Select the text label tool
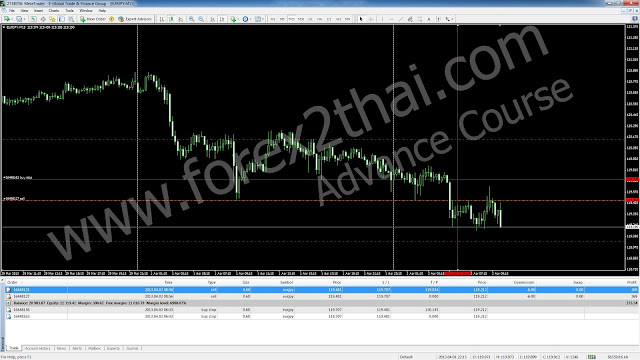The width and height of the screenshot is (640, 360). [438, 19]
